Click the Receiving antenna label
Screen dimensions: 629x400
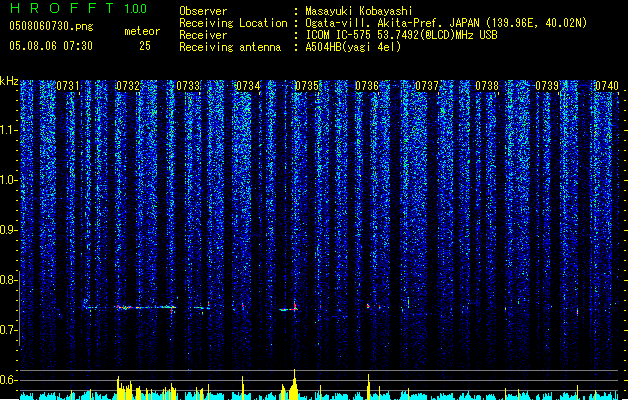click(x=230, y=47)
